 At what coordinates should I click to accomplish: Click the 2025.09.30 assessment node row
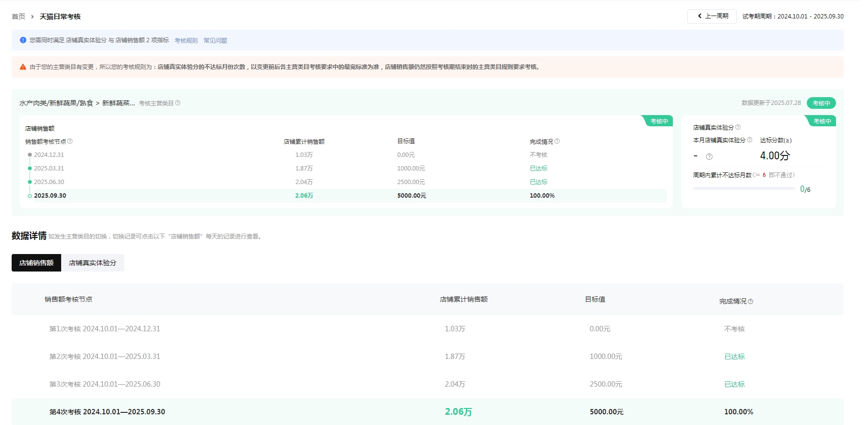50,196
